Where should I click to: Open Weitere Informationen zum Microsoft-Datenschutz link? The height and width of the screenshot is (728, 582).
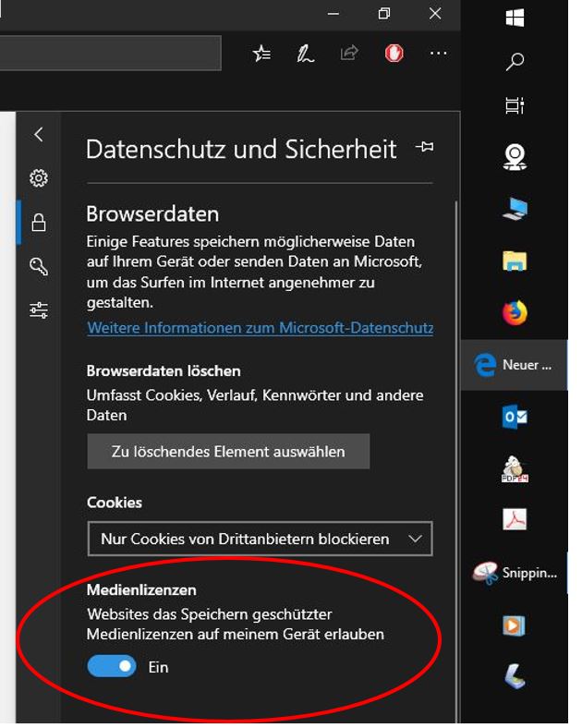(x=260, y=328)
